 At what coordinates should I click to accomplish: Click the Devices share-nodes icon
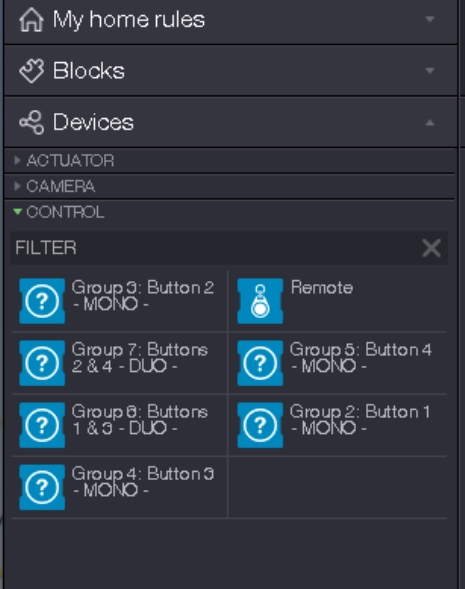click(x=32, y=122)
